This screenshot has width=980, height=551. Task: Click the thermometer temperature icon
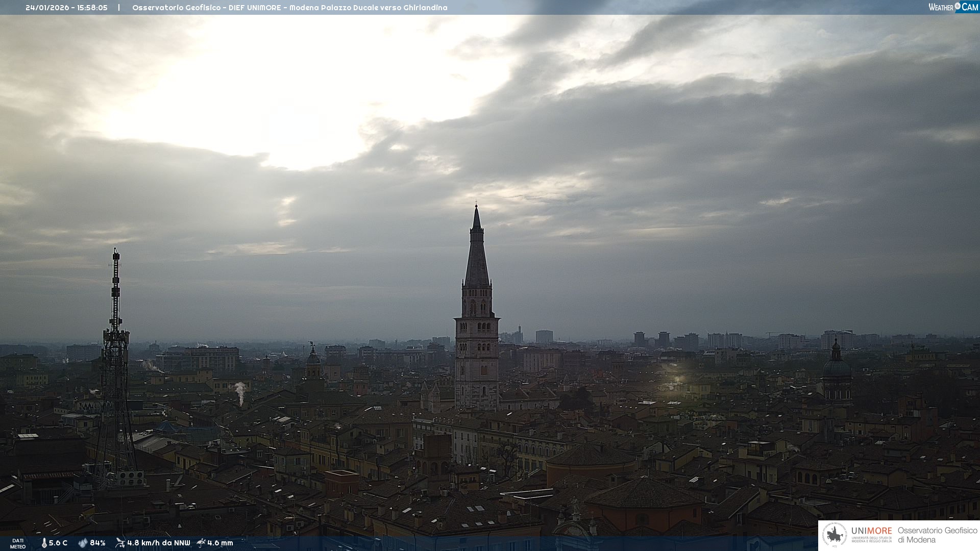(44, 543)
